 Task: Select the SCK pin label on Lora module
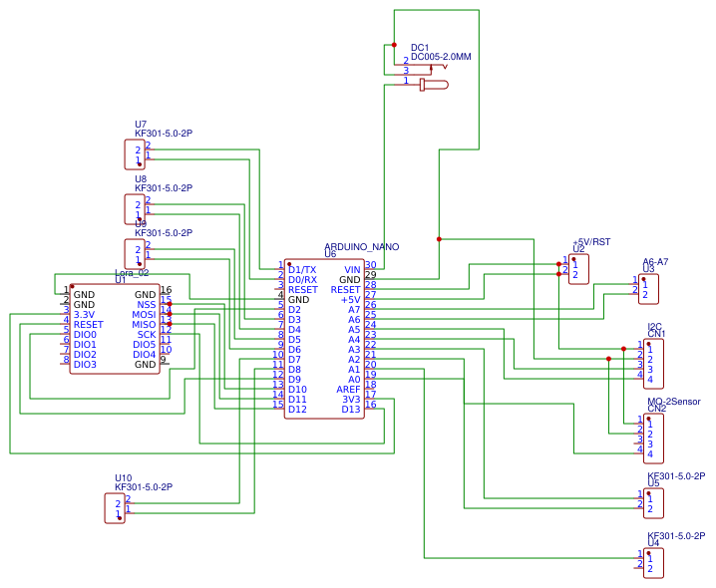[x=147, y=335]
